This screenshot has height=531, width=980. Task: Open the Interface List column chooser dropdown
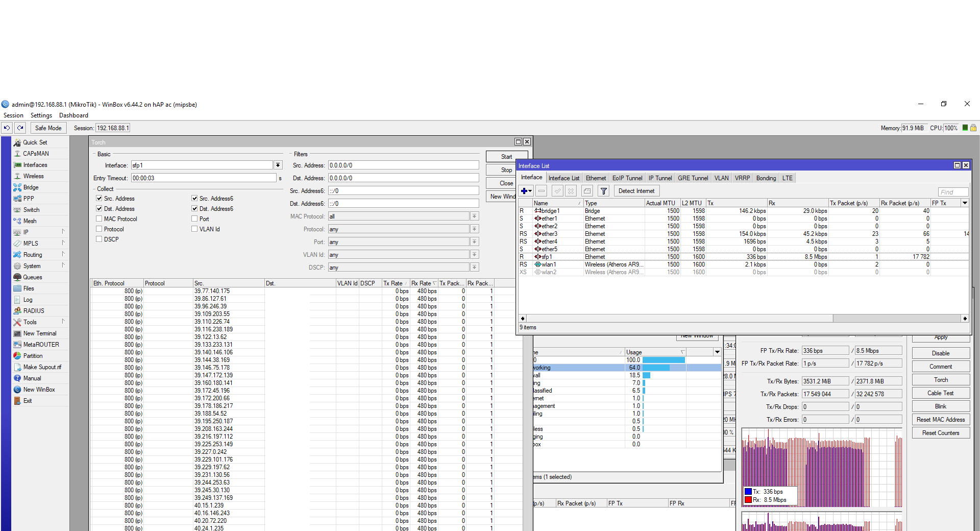(x=965, y=203)
